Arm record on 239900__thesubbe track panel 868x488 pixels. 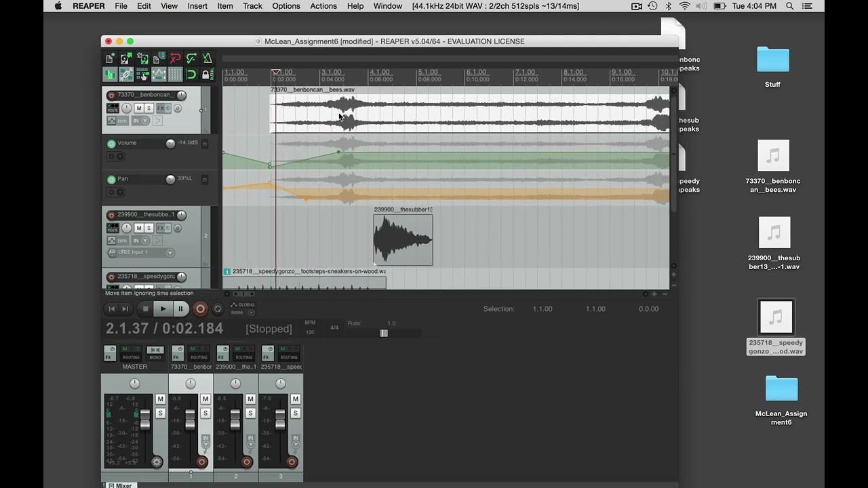click(x=111, y=216)
